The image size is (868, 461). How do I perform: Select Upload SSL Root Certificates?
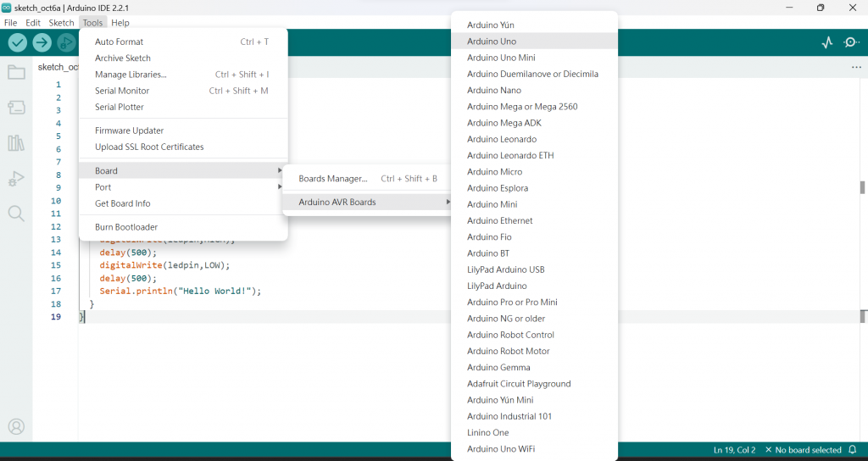coord(183,147)
